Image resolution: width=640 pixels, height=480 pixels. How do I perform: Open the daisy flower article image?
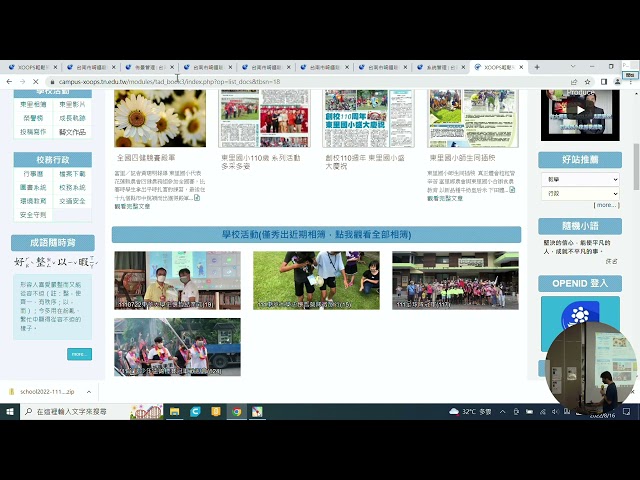coord(160,118)
